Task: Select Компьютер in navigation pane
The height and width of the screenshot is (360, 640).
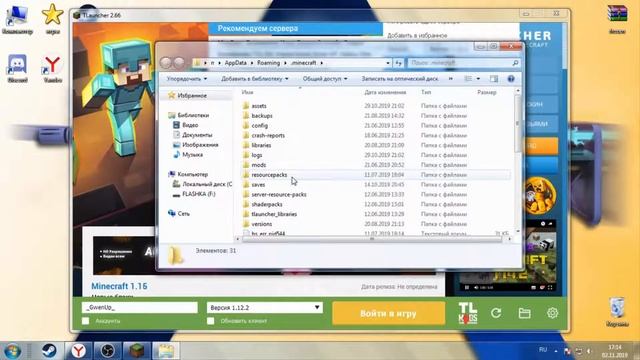Action: (x=192, y=174)
